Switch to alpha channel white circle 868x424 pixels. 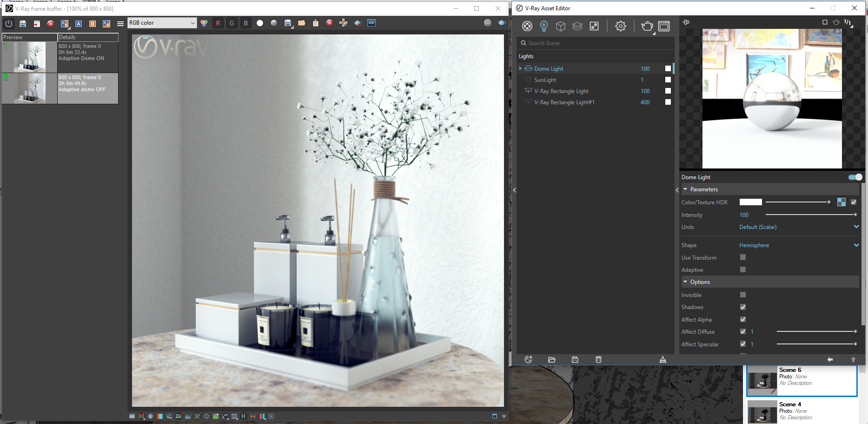tap(260, 23)
